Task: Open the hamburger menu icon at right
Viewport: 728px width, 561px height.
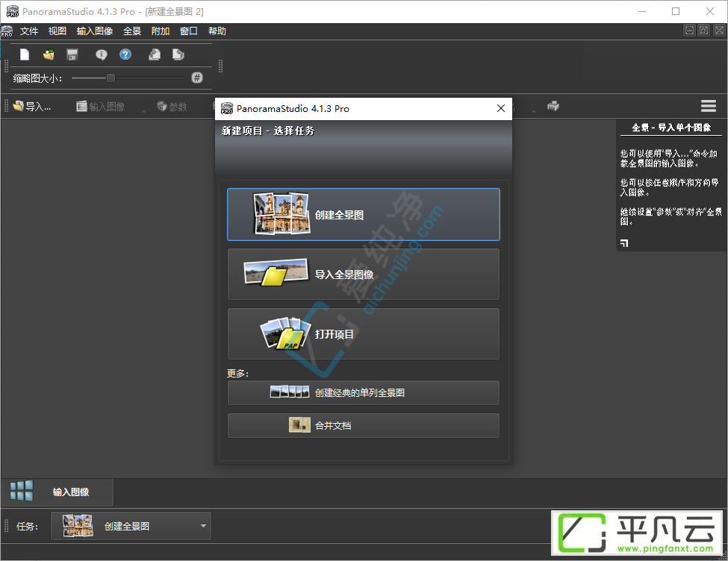Action: [708, 106]
